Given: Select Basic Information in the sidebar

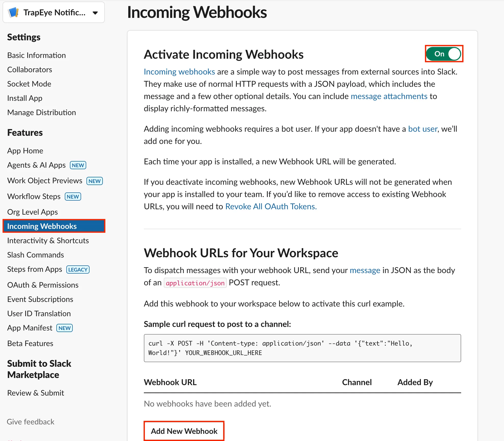Looking at the screenshot, I should point(36,55).
